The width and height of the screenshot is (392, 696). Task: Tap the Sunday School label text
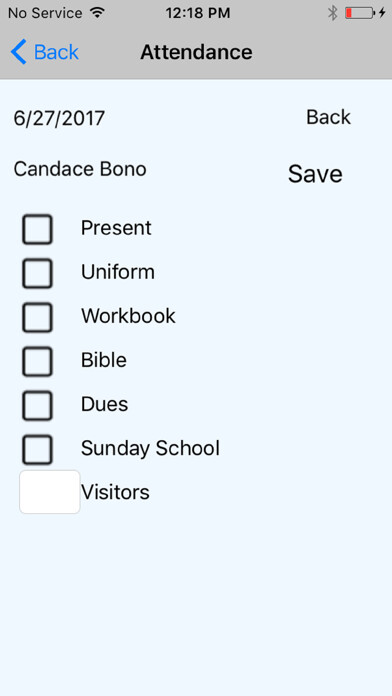coord(150,449)
